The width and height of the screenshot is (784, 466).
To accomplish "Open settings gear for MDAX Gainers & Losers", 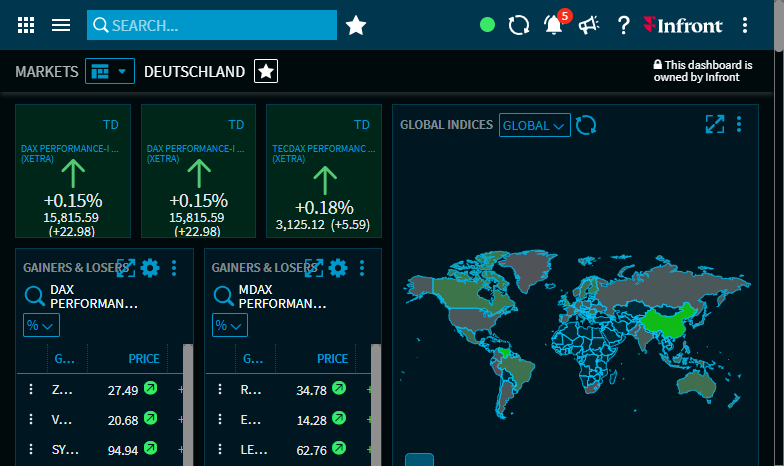I will 338,267.
